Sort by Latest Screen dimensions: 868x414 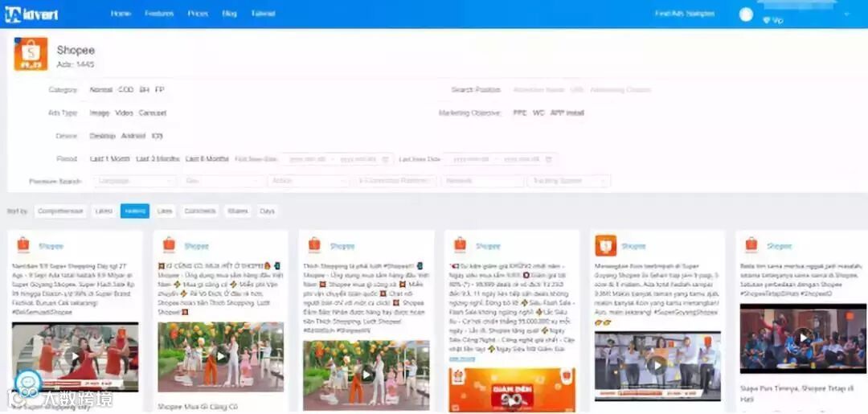coord(104,211)
